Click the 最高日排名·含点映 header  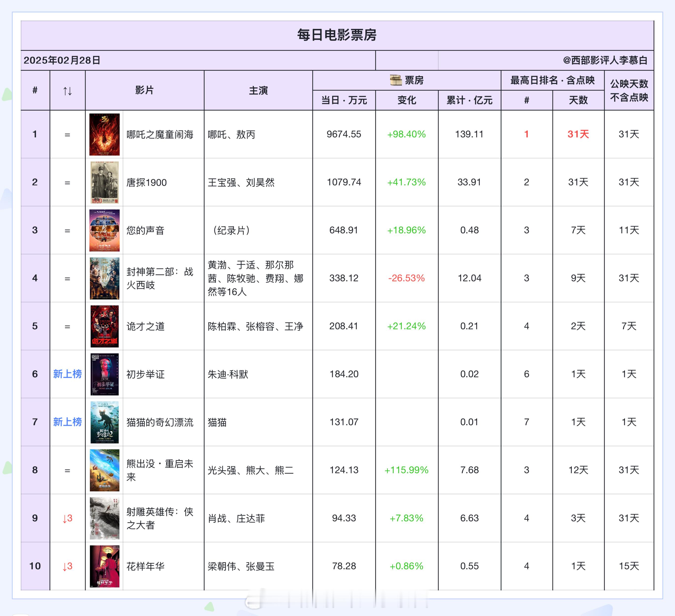(552, 80)
